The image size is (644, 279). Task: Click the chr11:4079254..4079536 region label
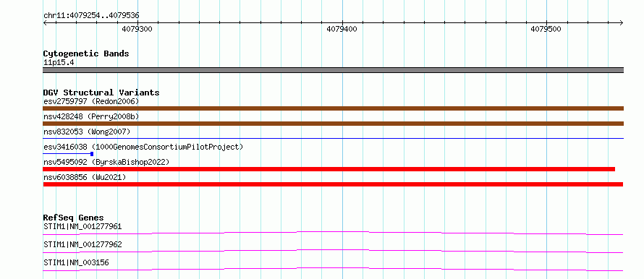coord(91,16)
